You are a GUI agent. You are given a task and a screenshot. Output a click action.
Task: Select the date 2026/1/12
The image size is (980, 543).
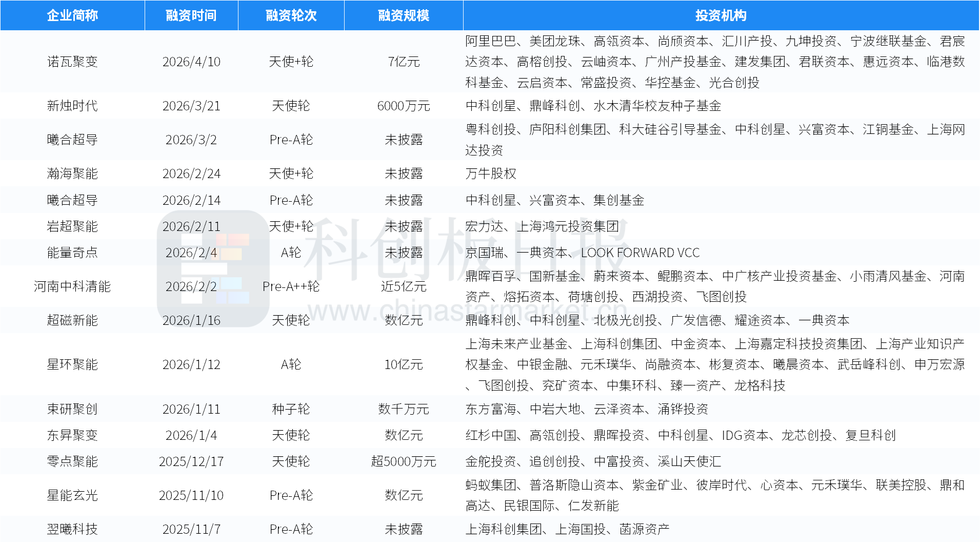191,364
